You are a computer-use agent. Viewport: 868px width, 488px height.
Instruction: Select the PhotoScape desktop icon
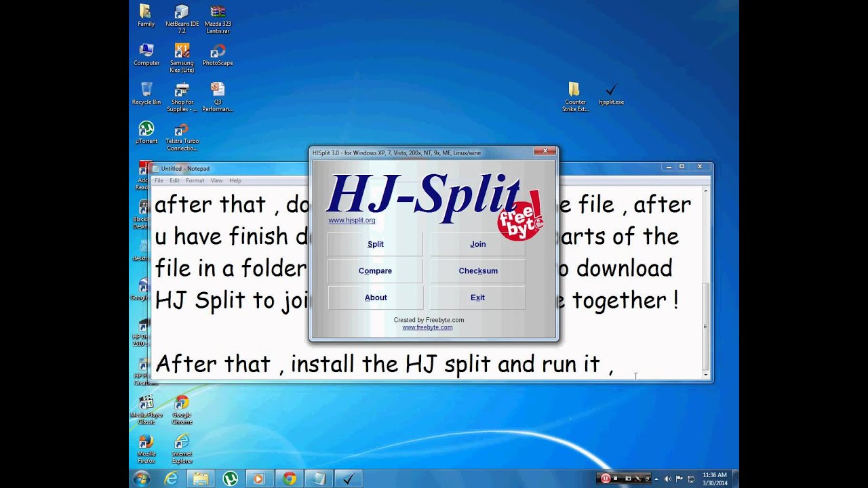(218, 55)
